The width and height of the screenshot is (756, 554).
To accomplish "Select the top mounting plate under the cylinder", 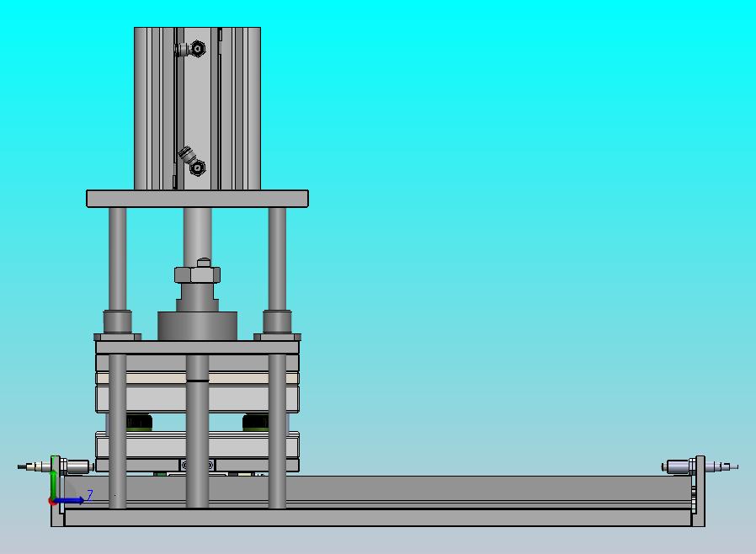I will tap(197, 199).
